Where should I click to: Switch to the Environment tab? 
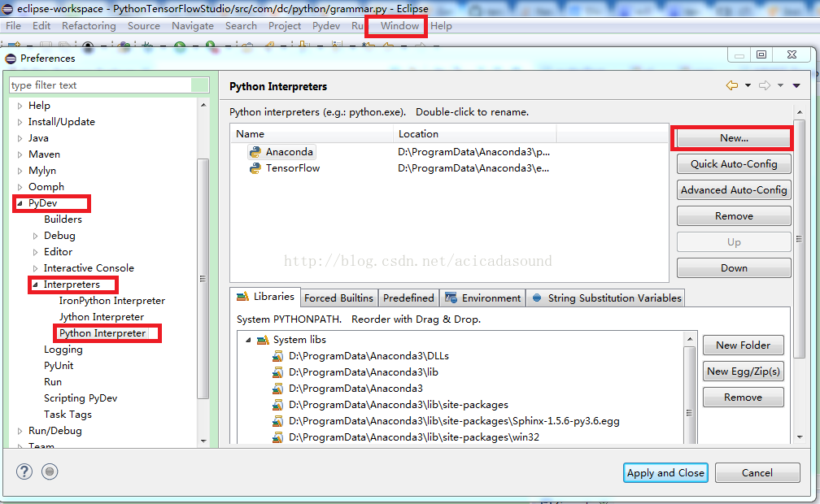coord(482,298)
